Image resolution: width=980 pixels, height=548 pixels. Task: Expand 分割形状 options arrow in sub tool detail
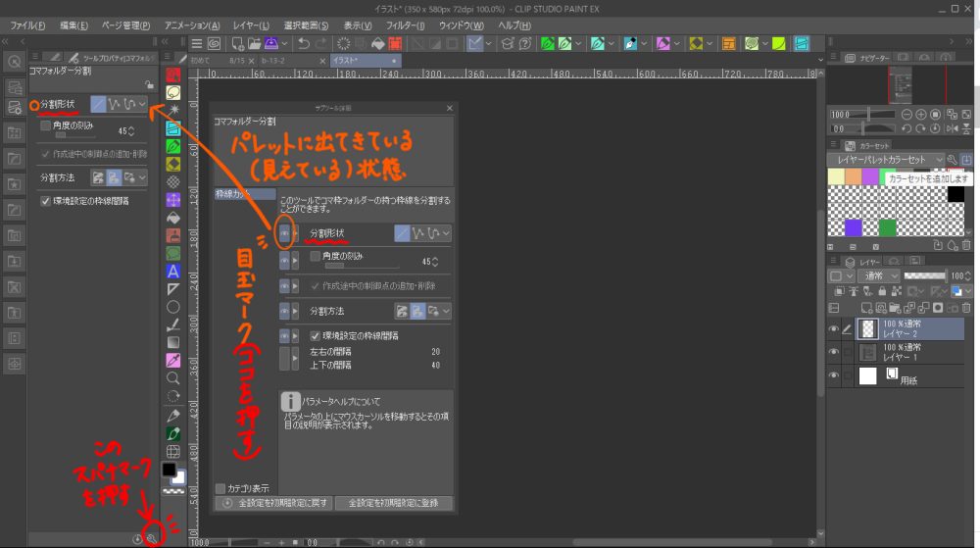pos(446,233)
